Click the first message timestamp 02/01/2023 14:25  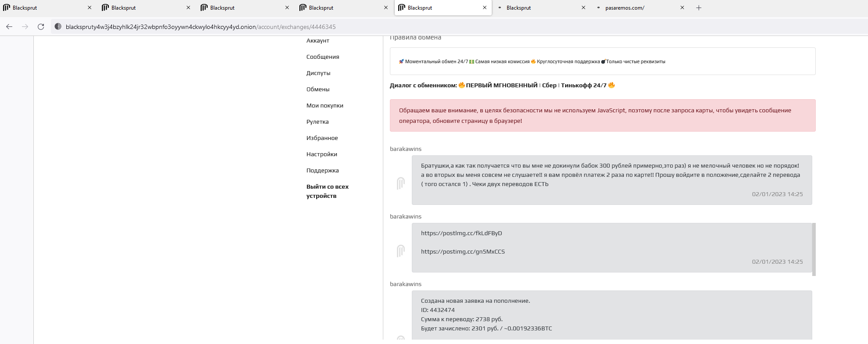pyautogui.click(x=777, y=194)
